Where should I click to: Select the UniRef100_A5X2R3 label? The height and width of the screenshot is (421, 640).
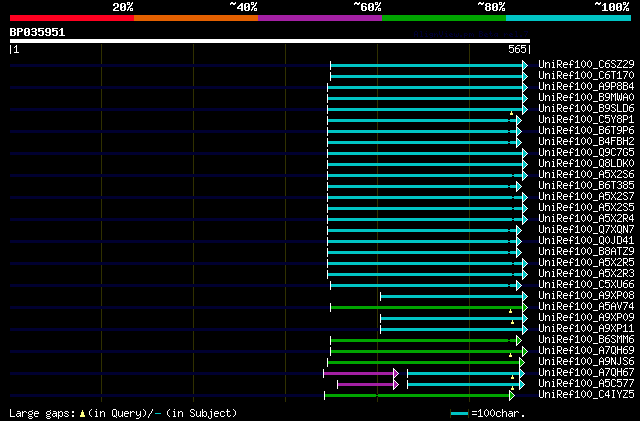(586, 274)
